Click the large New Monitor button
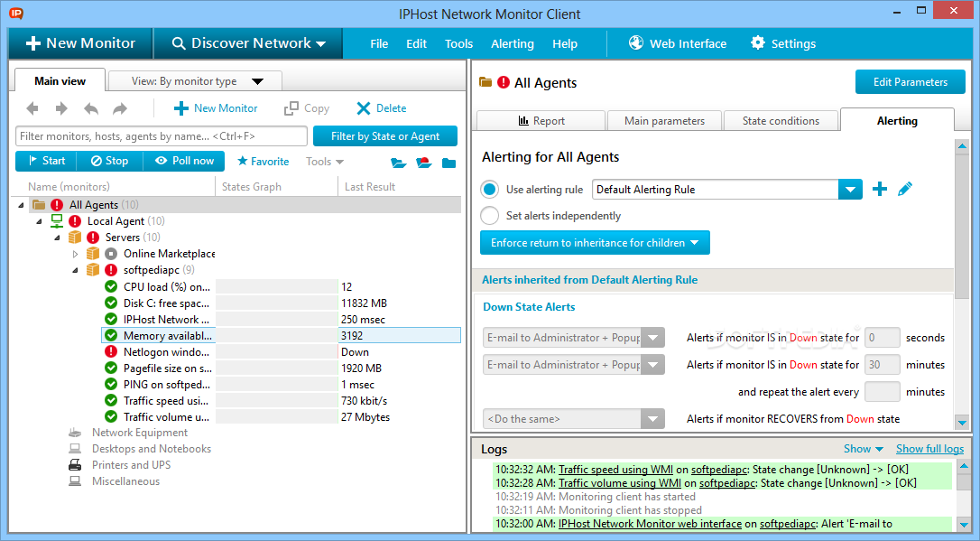The image size is (980, 541). point(80,43)
